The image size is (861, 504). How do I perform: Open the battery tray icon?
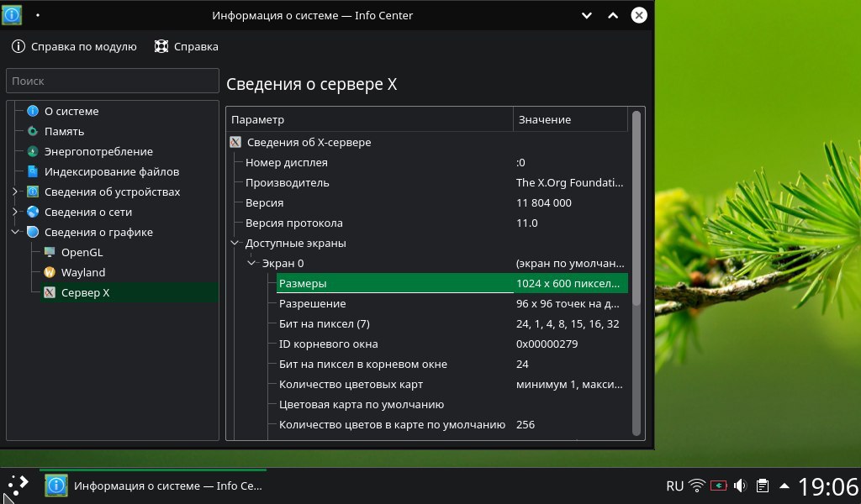[719, 486]
